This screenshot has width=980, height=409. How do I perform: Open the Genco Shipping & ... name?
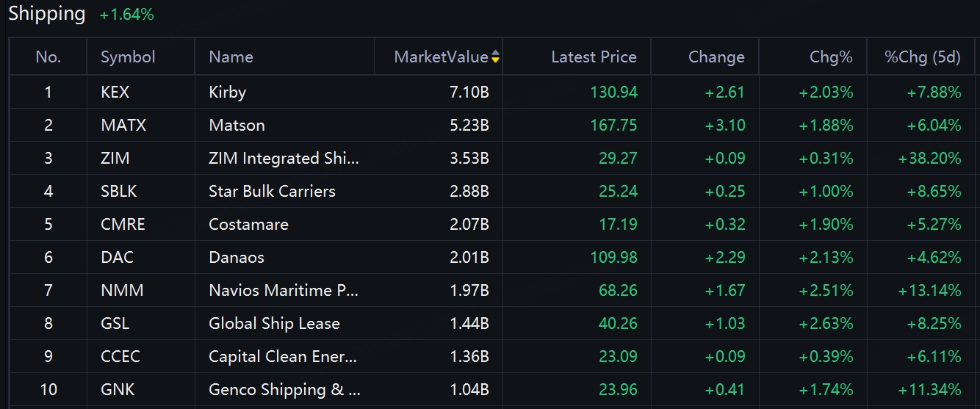[x=285, y=389]
